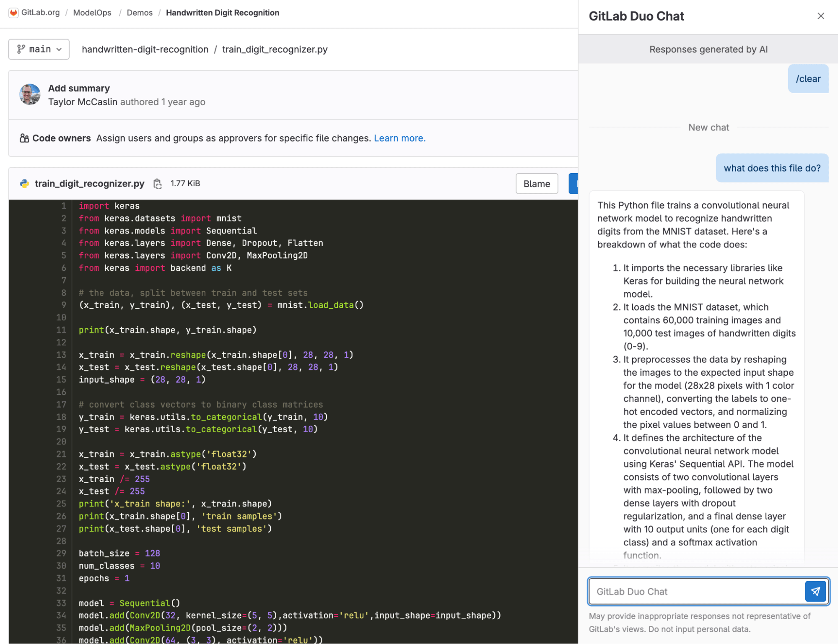Copy file path with the clipboard icon

(x=157, y=184)
